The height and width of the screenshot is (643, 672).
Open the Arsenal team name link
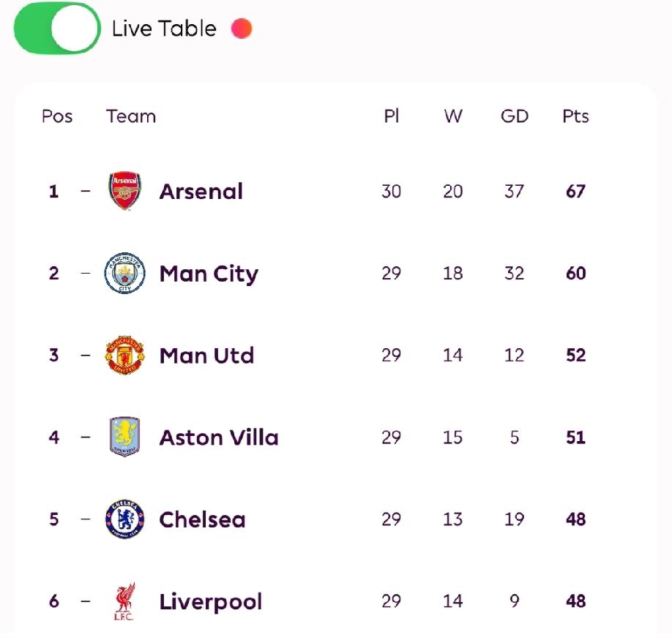[201, 192]
